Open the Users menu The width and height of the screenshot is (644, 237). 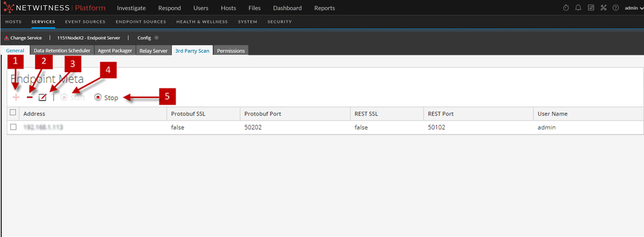point(201,8)
